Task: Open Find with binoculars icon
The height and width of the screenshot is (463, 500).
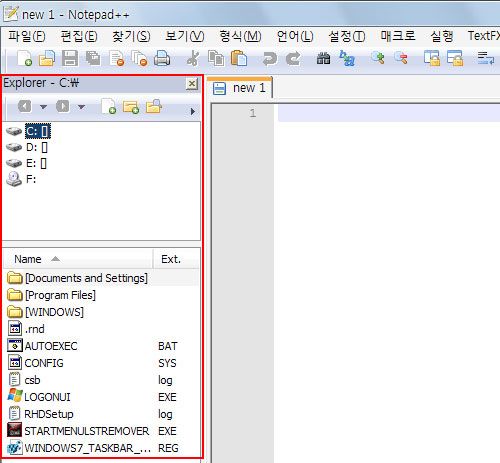Action: [x=323, y=59]
